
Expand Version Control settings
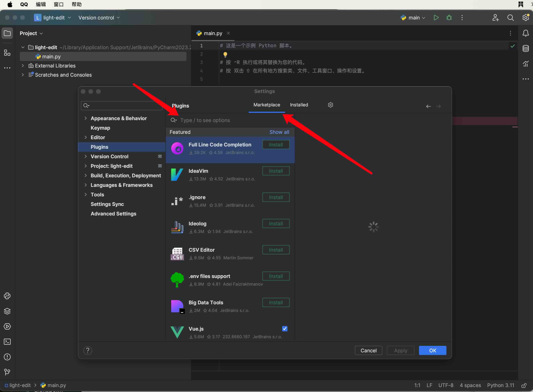click(86, 156)
